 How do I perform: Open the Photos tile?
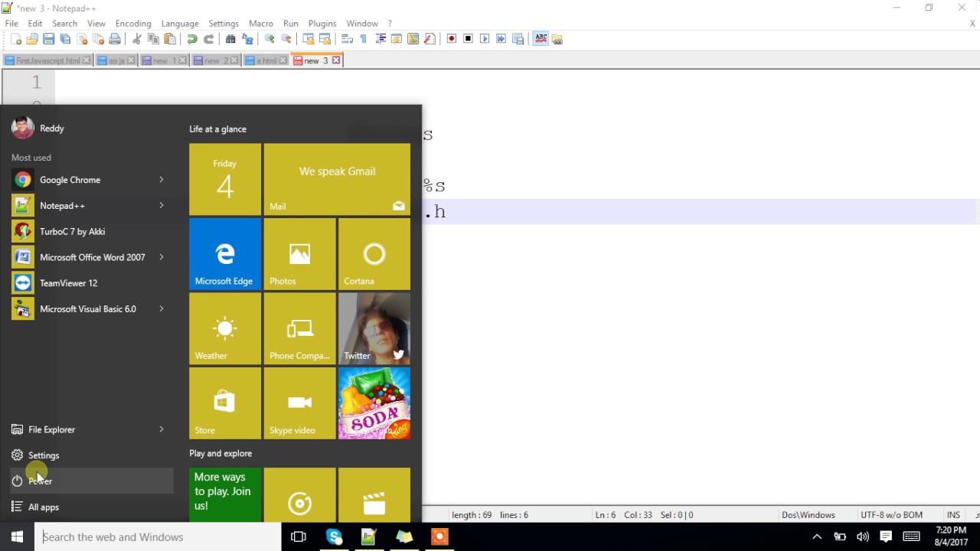[299, 254]
